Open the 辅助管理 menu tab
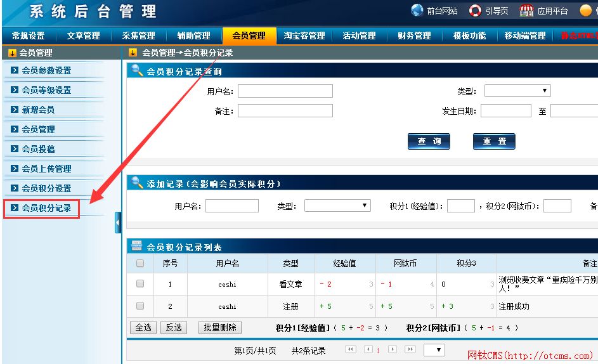 [x=194, y=36]
